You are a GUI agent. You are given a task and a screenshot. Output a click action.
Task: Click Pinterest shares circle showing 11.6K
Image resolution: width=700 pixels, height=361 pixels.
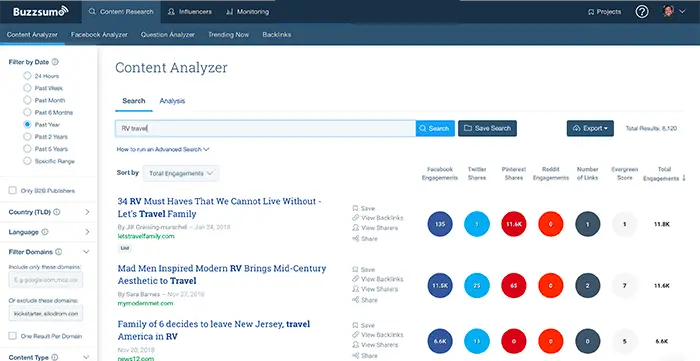pos(514,224)
